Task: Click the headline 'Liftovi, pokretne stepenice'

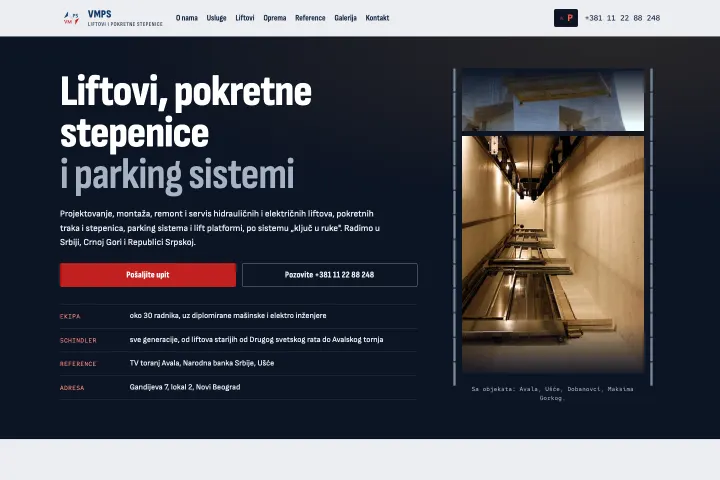Action: pos(186,112)
